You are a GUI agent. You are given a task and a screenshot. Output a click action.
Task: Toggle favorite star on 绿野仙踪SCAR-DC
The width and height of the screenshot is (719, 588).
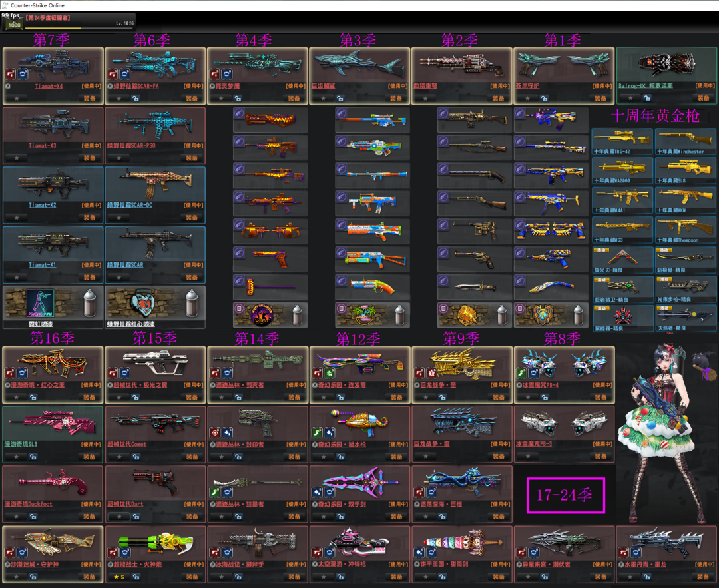119,217
